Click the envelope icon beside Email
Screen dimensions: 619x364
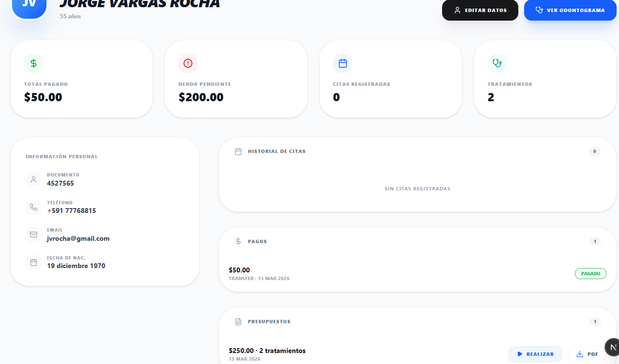[x=34, y=235]
